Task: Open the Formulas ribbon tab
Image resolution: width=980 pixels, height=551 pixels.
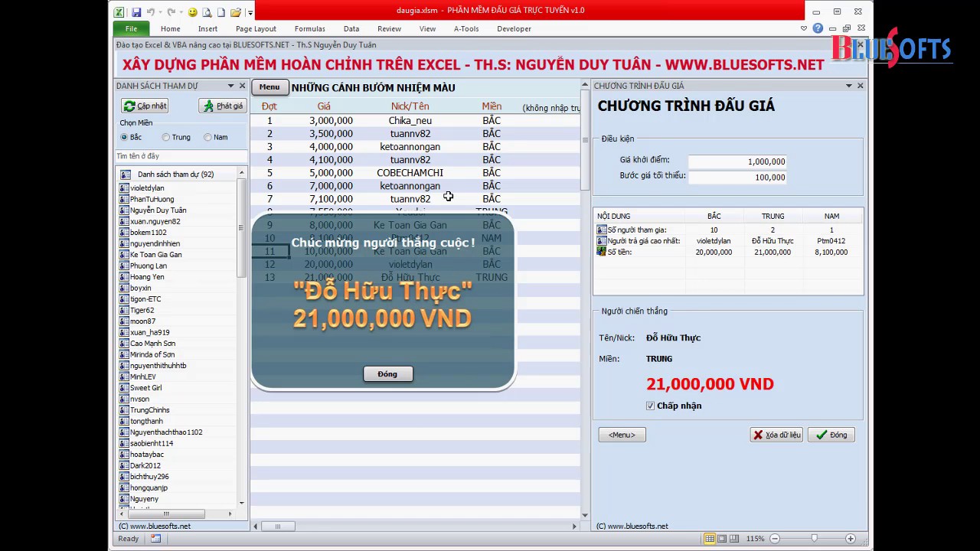Action: click(x=310, y=28)
